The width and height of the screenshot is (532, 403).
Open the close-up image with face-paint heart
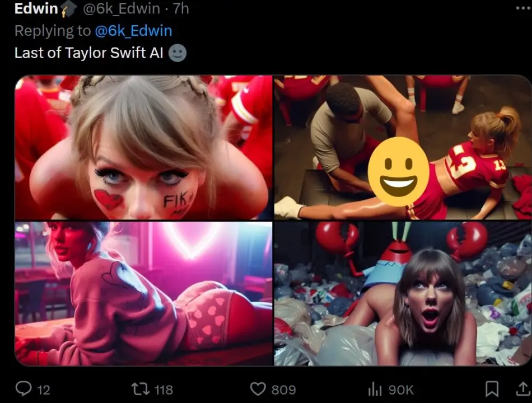tap(144, 148)
